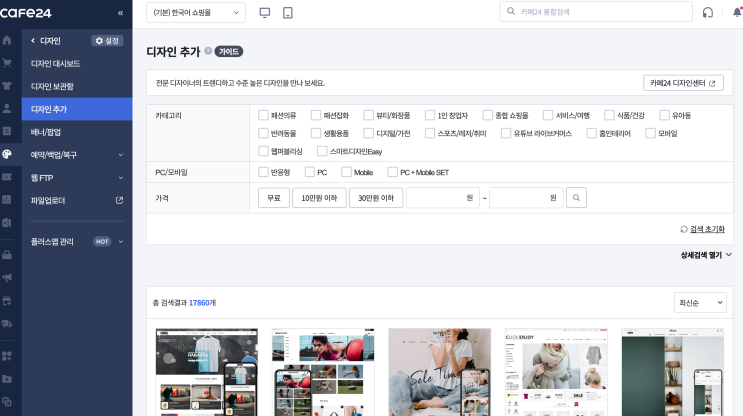Expand 상세검색 열기 advanced search
This screenshot has height=416, width=743.
pyautogui.click(x=706, y=255)
